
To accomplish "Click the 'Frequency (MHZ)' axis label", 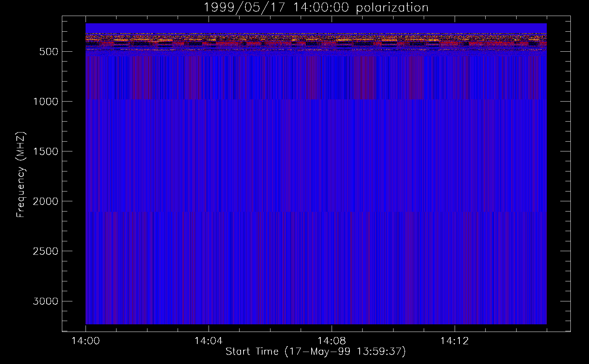I will 21,175.
